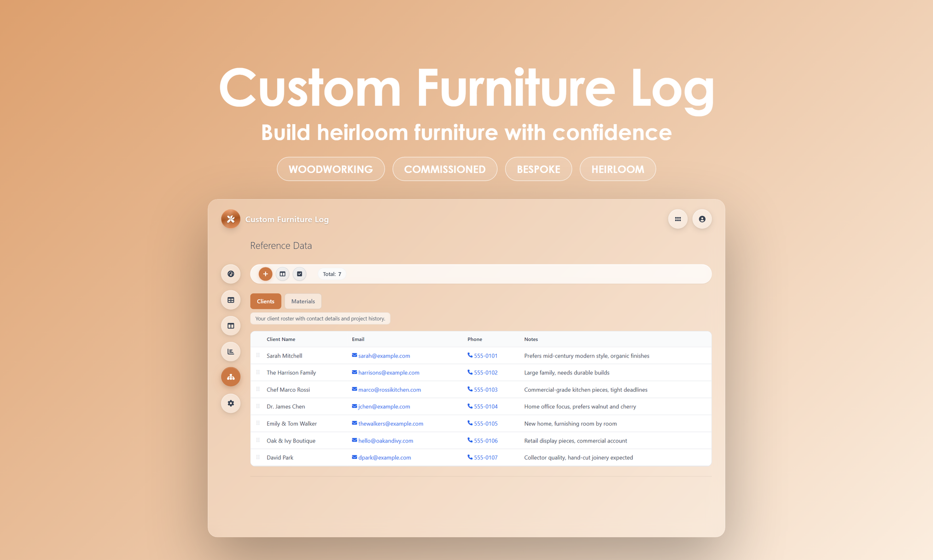The image size is (933, 560).
Task: Click the BESPOKE tag pill
Action: pos(538,169)
